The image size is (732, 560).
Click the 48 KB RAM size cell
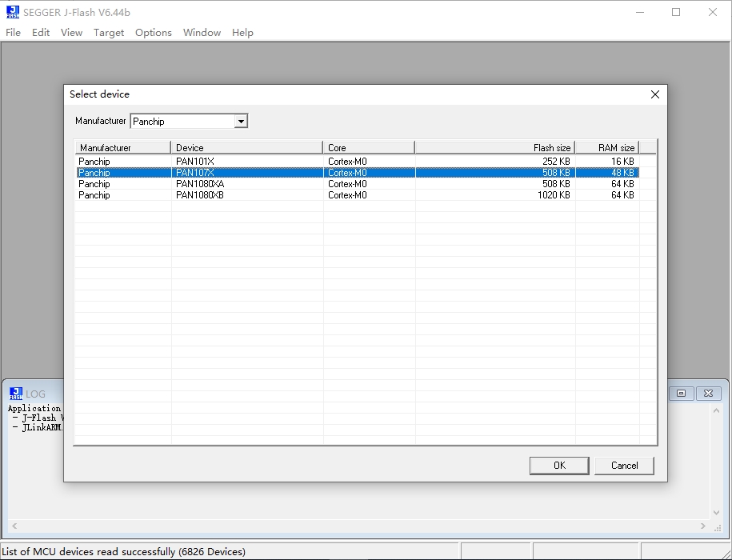[622, 173]
